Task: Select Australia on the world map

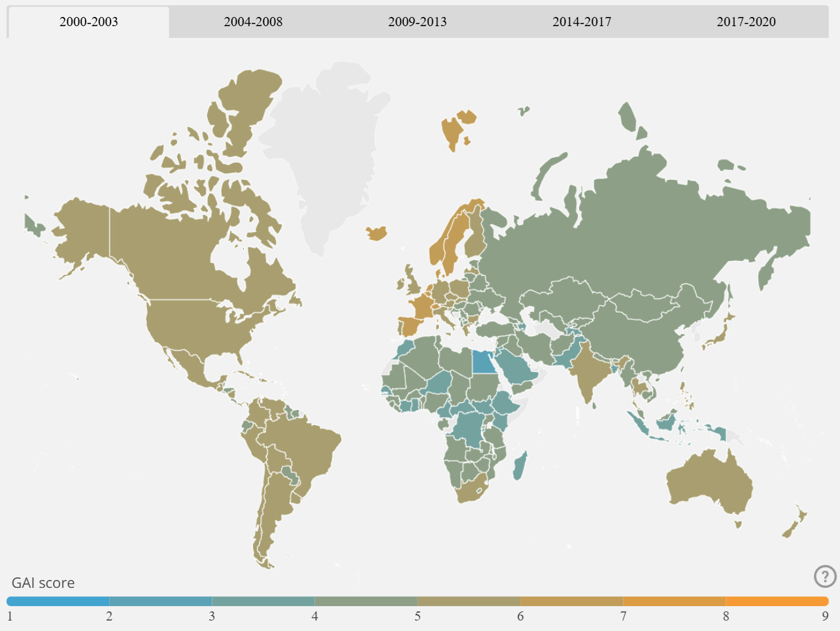Action: click(x=709, y=484)
